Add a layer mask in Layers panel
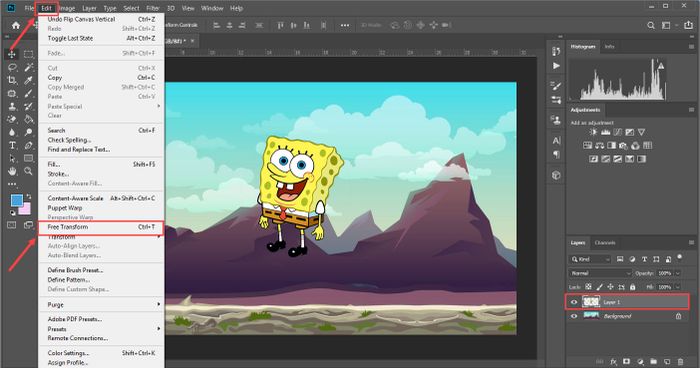This screenshot has height=368, width=700. 626,361
